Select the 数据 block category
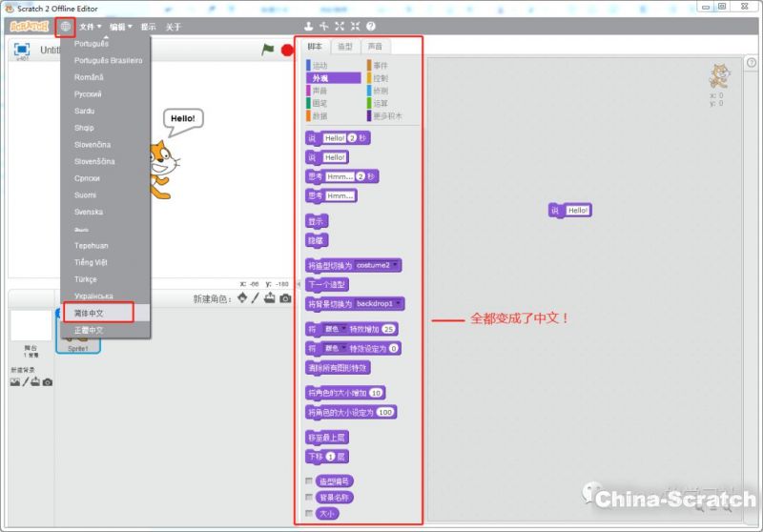Screen dimensions: 763x532 [333, 115]
